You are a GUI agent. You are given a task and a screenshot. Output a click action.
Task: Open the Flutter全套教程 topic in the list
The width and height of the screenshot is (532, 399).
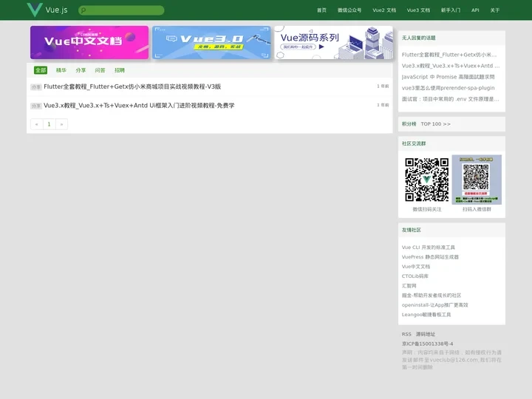coord(132,86)
